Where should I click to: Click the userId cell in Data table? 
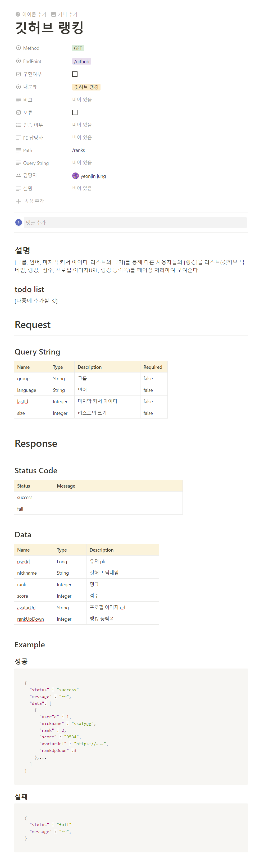click(x=34, y=561)
